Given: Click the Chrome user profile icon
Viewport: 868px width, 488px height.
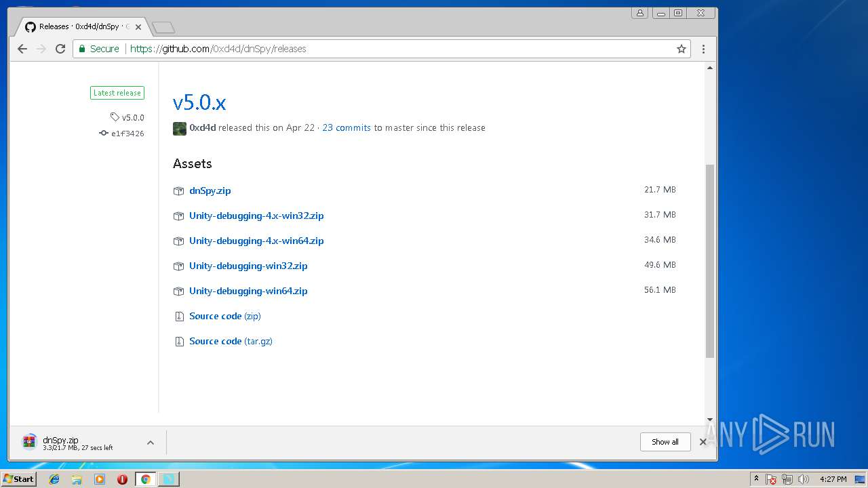Looking at the screenshot, I should (639, 13).
